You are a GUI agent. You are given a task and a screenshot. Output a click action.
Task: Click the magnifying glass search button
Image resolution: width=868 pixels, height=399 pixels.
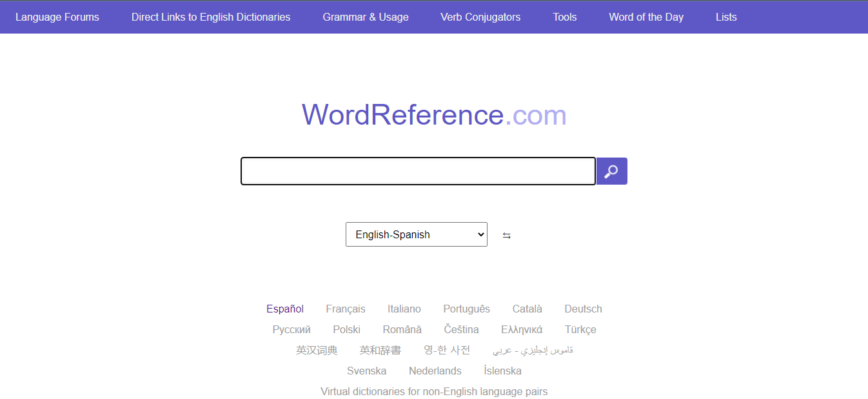pyautogui.click(x=611, y=171)
